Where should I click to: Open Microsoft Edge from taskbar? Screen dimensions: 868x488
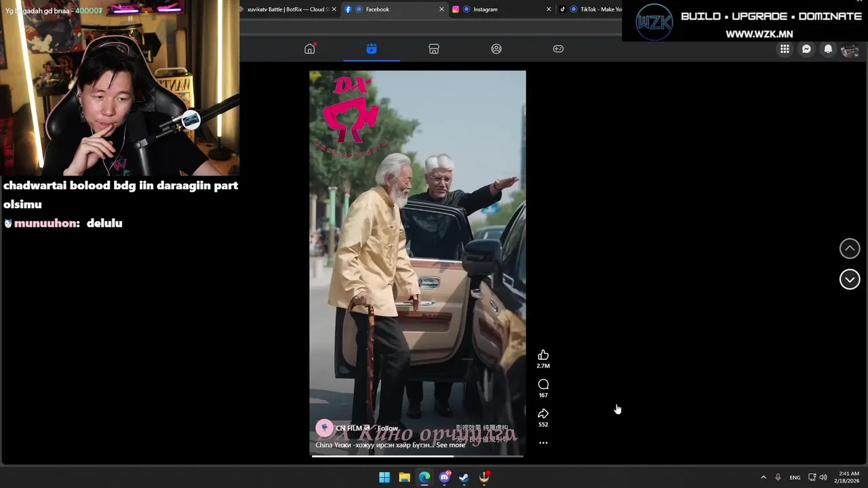click(x=425, y=477)
